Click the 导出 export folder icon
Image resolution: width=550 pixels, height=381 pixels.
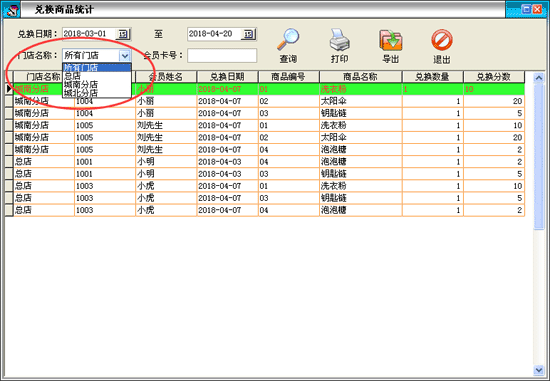click(x=390, y=40)
